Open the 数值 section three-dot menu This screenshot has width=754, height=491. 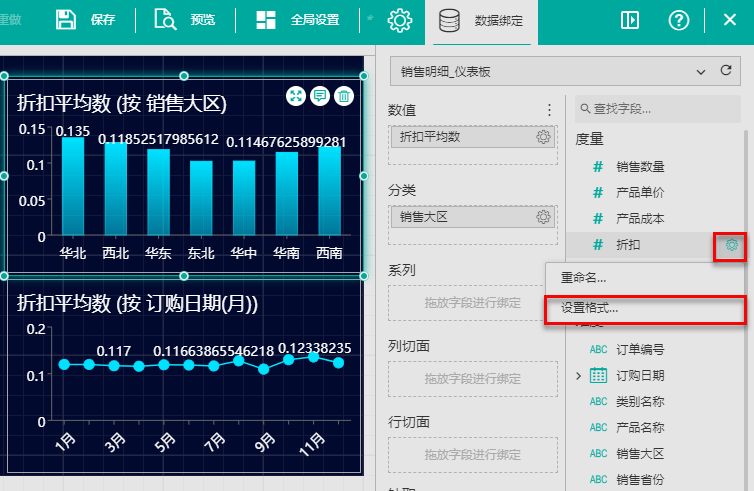coord(548,110)
